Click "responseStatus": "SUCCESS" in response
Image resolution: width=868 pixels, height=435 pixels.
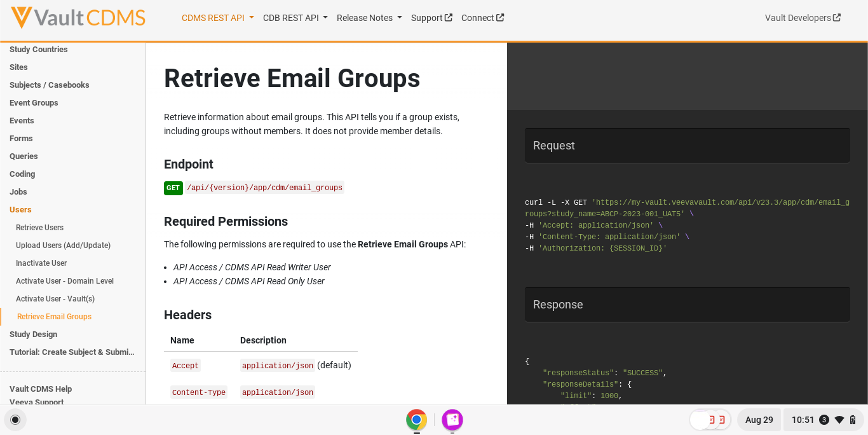[603, 373]
